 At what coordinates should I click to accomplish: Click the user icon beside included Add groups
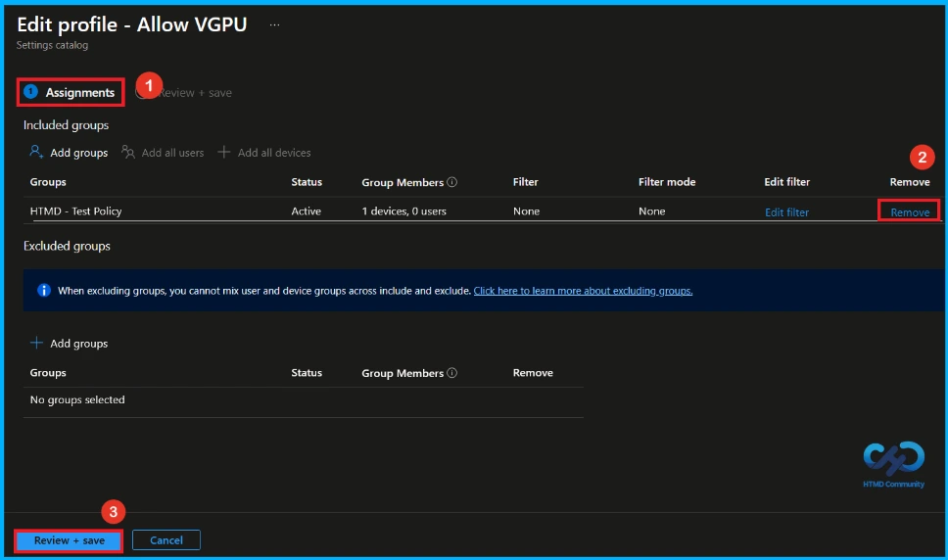point(36,152)
